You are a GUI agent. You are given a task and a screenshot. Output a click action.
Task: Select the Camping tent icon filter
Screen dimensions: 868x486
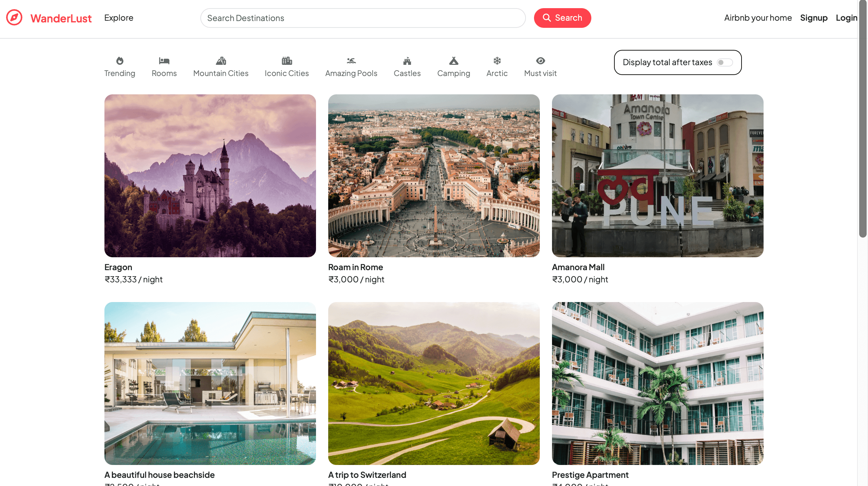point(453,61)
